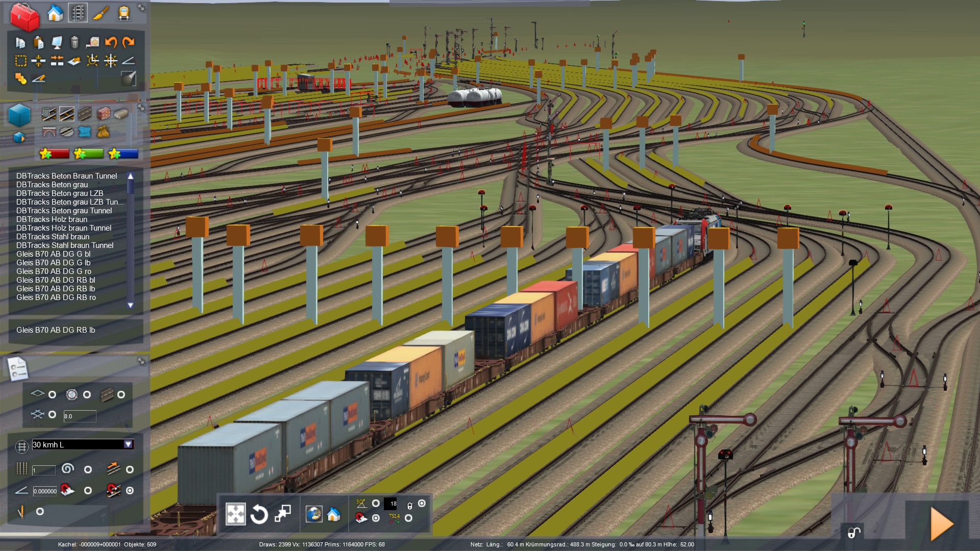The width and height of the screenshot is (980, 551).
Task: Undo with the left orange arrow
Action: 111,42
